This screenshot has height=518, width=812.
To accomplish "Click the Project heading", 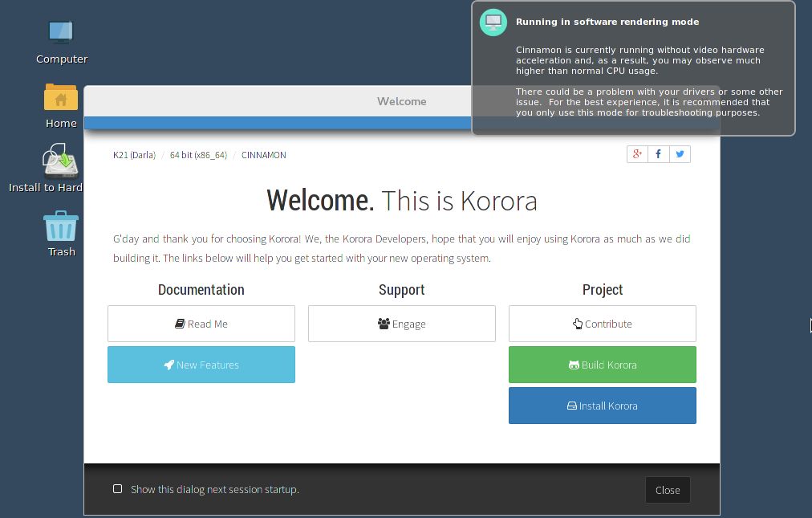I will coord(603,289).
